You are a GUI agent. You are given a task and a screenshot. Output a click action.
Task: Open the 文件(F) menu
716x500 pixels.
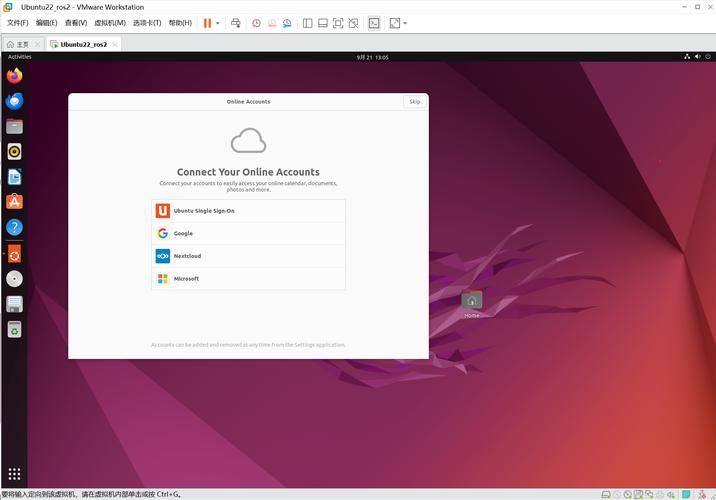17,23
